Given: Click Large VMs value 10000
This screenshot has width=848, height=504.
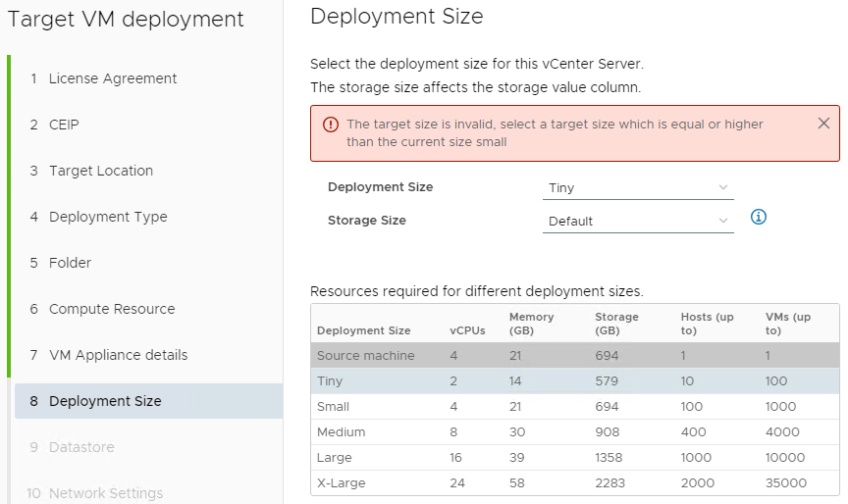Looking at the screenshot, I should point(785,458).
